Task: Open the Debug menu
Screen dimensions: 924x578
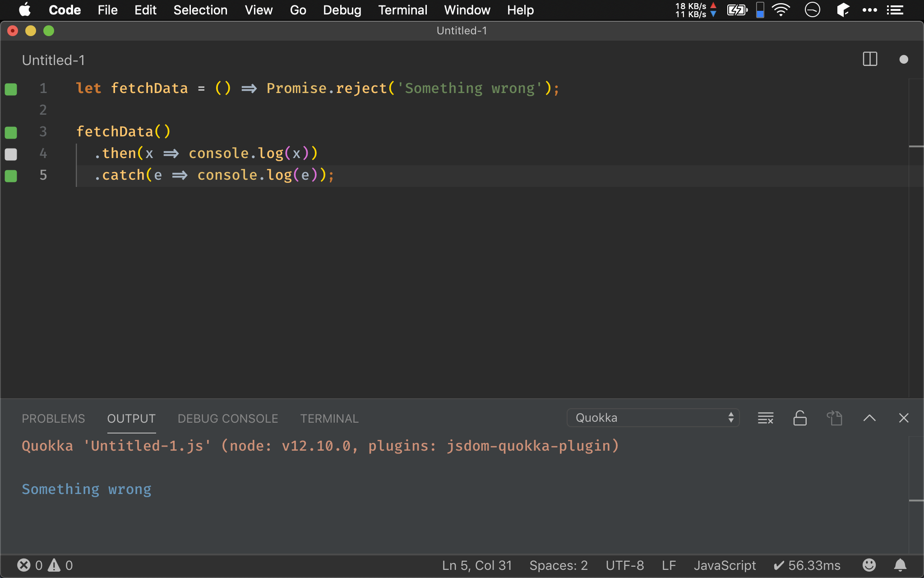Action: point(341,10)
